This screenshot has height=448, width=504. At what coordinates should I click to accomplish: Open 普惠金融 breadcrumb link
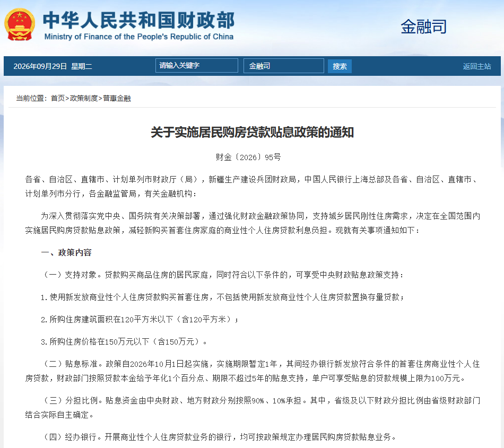click(x=117, y=98)
